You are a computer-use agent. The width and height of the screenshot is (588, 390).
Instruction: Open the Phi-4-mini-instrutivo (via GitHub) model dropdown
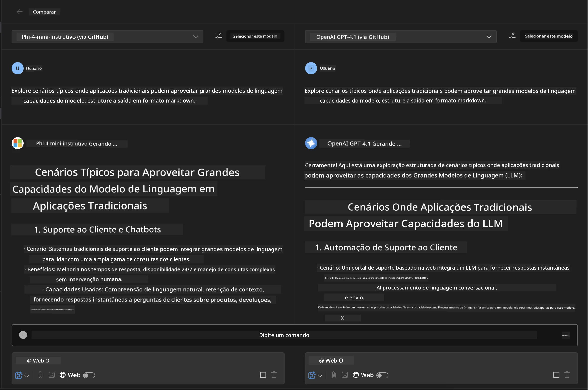tap(107, 37)
